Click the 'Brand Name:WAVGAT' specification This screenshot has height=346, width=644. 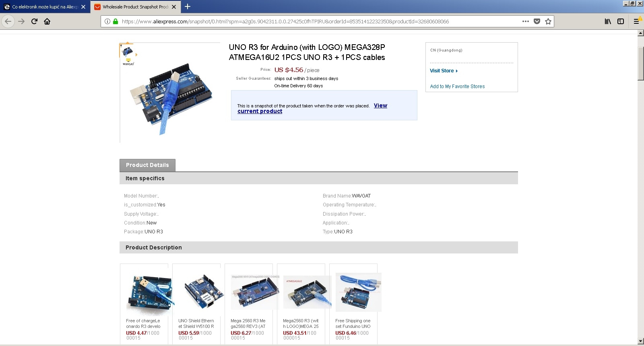click(x=347, y=196)
